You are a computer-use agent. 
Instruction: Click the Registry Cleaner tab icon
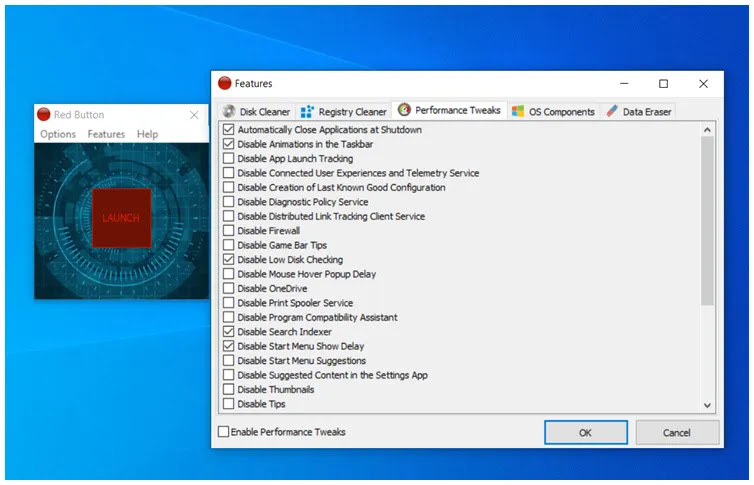(x=307, y=112)
